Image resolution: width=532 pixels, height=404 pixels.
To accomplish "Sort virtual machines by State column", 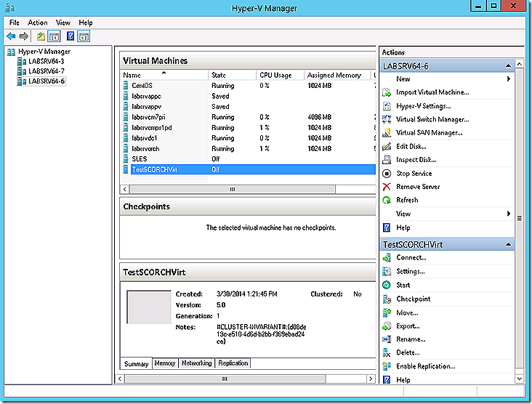I will coord(232,75).
